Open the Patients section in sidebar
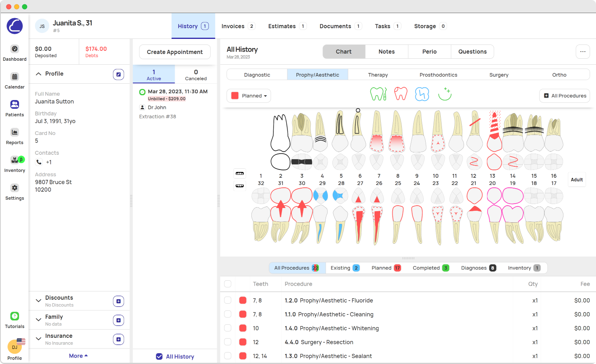This screenshot has width=596, height=364. pos(14,108)
